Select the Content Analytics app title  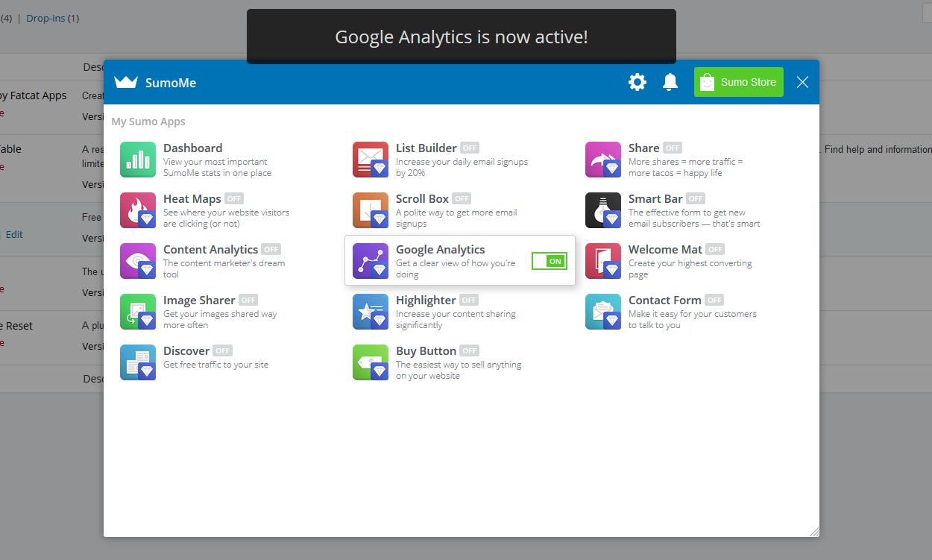pos(211,250)
